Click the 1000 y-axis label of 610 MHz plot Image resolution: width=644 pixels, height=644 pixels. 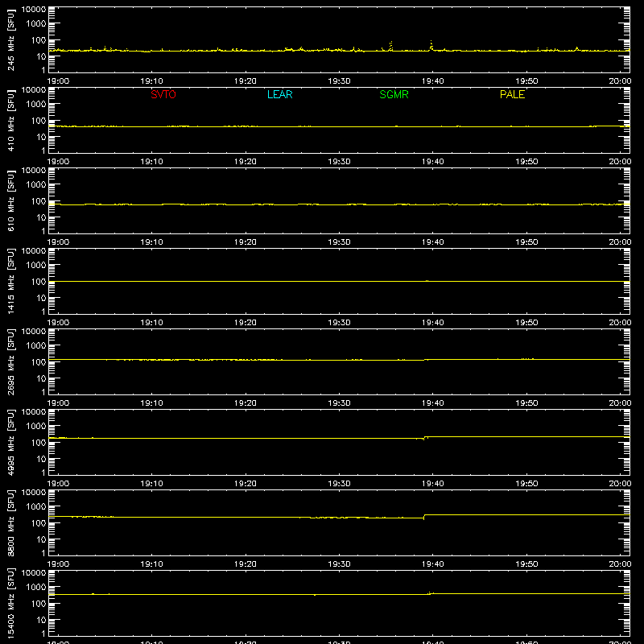tap(36, 184)
